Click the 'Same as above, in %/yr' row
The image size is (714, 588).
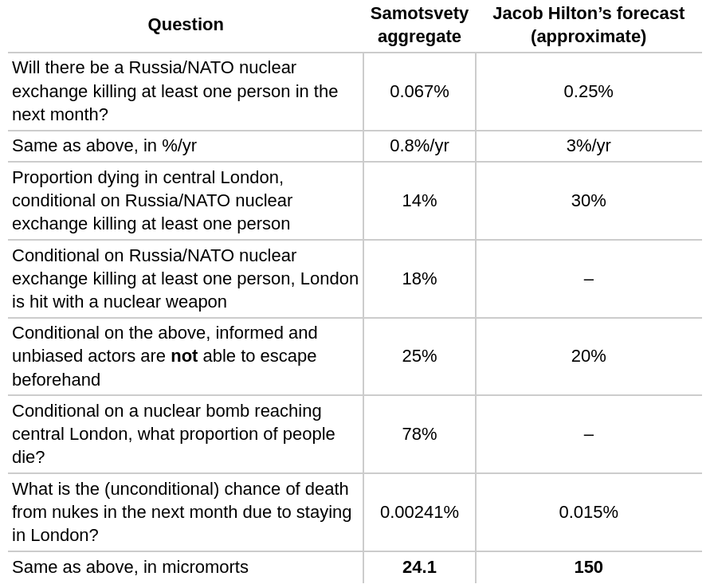coord(355,146)
